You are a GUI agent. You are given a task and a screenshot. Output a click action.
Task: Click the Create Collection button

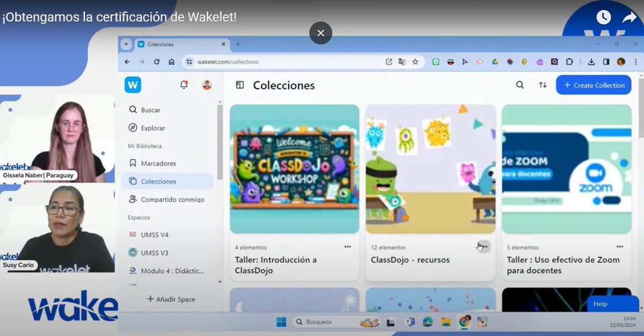pos(593,85)
